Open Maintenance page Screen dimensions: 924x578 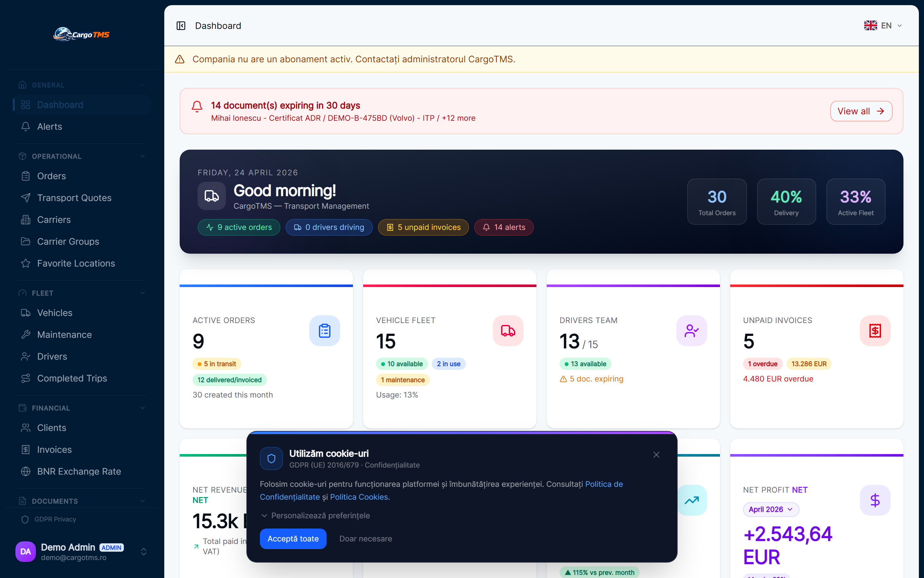(82, 335)
